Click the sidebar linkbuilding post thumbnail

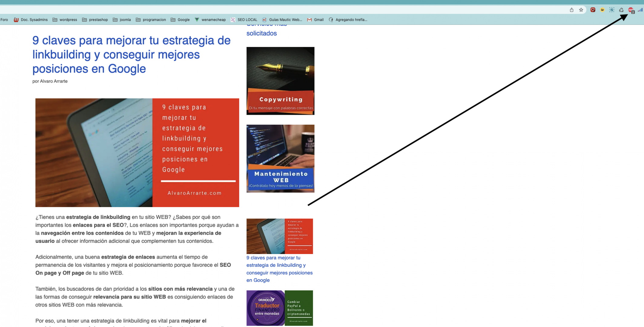[280, 236]
